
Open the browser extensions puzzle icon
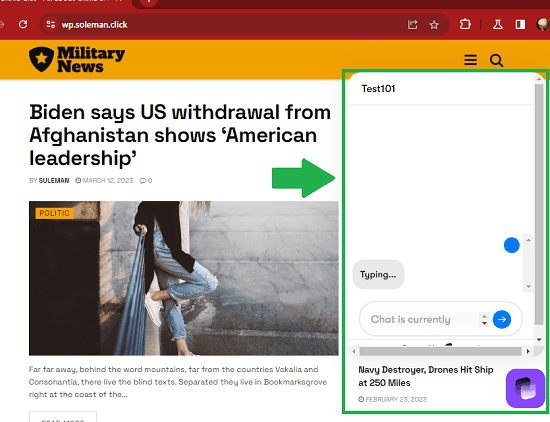click(x=465, y=25)
